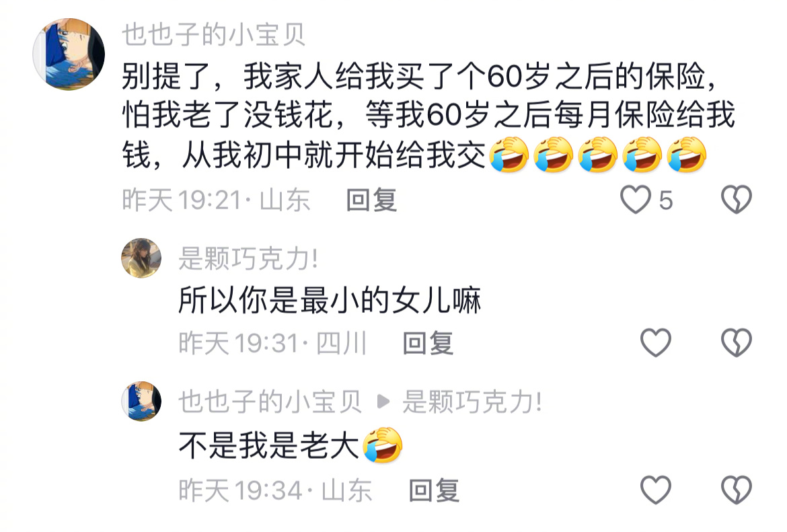The image size is (787, 532).
Task: Dislike the reply from 是颗巧克力! at 19:31
Action: coord(737,343)
